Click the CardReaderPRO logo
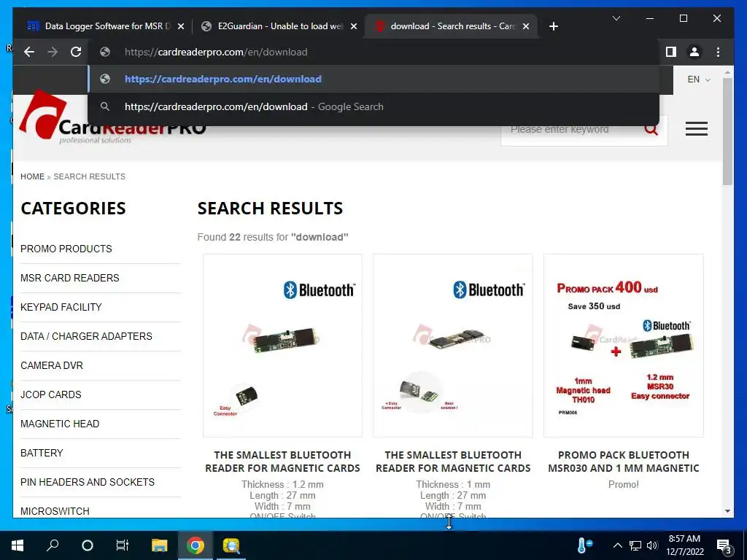 [112, 117]
